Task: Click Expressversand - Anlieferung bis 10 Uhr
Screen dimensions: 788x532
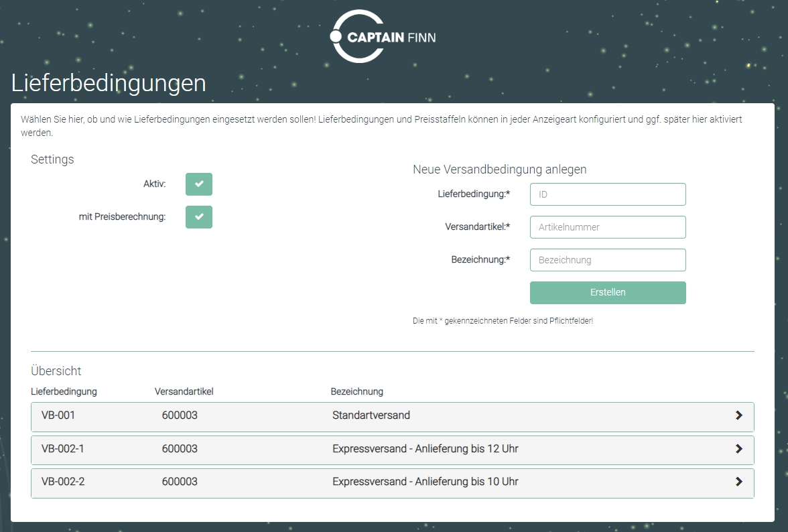Action: pyautogui.click(x=425, y=482)
